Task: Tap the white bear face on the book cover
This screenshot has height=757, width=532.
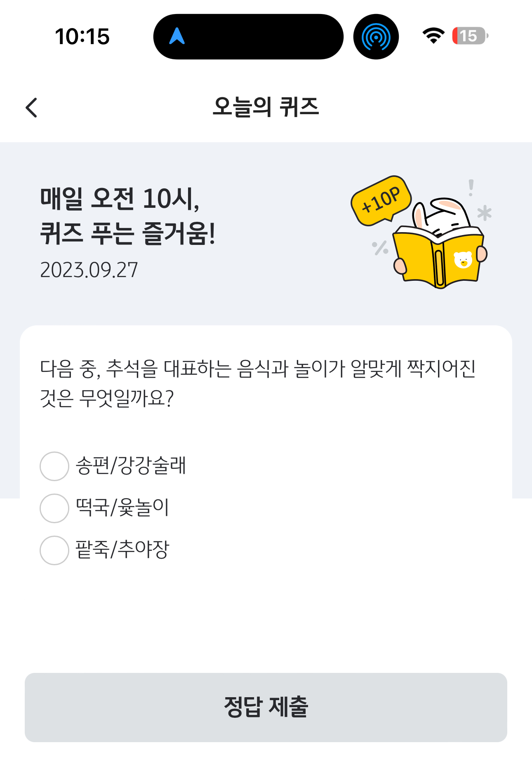Action: coord(463,260)
